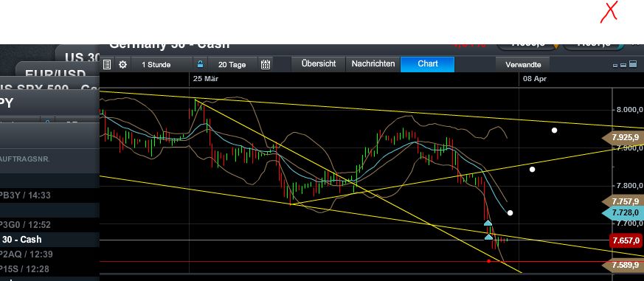
Task: Select the topmost white dot marker
Action: pos(554,131)
